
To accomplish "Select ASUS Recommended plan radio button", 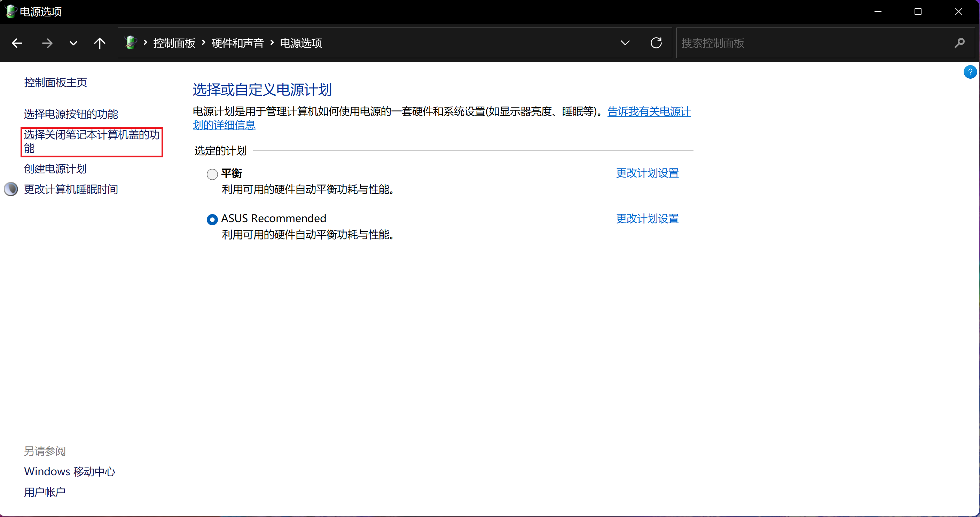I will point(212,219).
